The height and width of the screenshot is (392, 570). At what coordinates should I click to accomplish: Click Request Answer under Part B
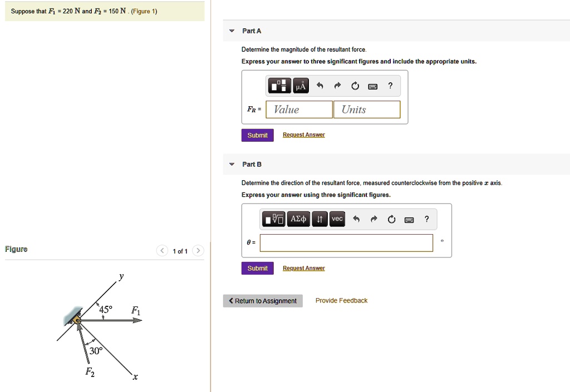303,267
